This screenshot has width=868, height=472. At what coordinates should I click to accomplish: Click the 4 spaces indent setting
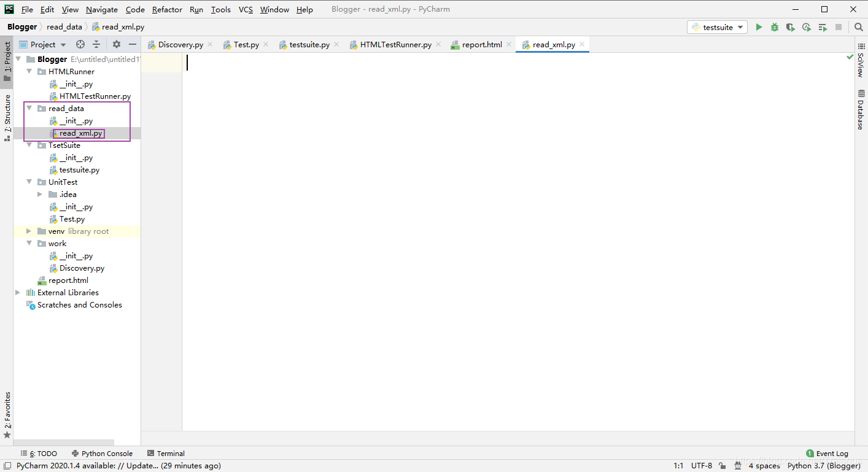[x=764, y=465]
